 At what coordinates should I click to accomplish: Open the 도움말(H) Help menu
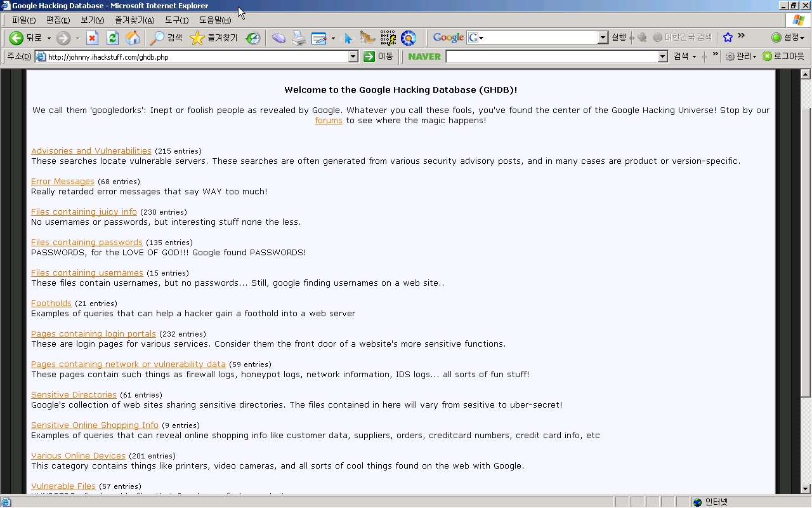point(215,20)
